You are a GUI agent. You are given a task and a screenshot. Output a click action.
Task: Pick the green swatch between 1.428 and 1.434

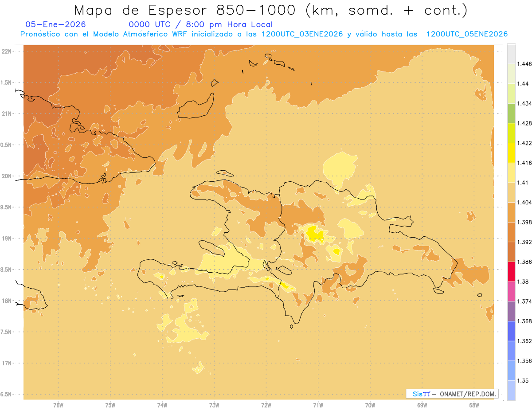click(511, 113)
